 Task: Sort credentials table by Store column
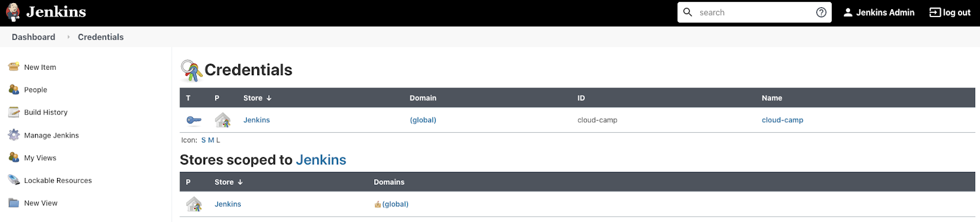pyautogui.click(x=257, y=98)
